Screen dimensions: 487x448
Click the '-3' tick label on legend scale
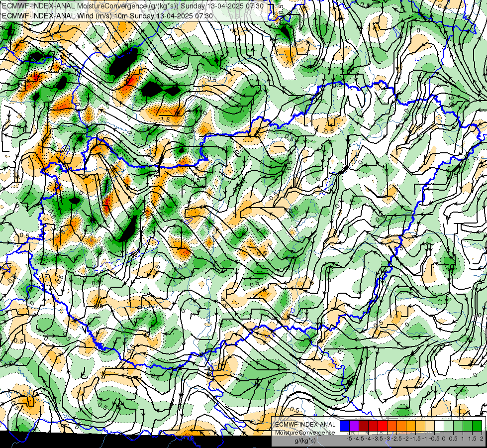point(387,439)
